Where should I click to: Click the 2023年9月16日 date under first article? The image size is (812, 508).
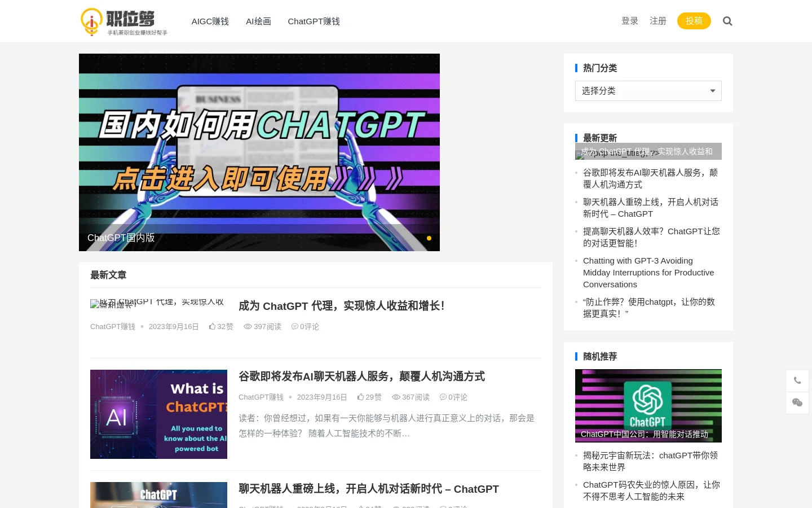pos(174,327)
